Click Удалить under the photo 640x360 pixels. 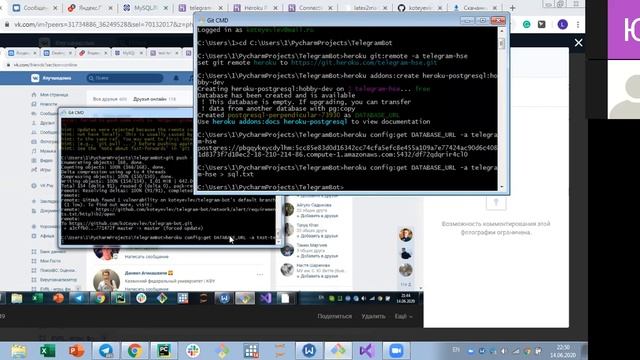(x=373, y=316)
